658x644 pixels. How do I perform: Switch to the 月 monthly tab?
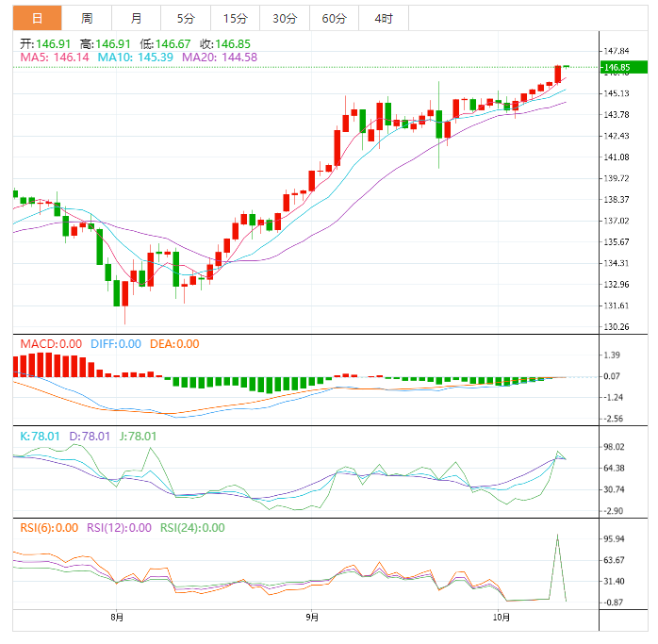[137, 18]
